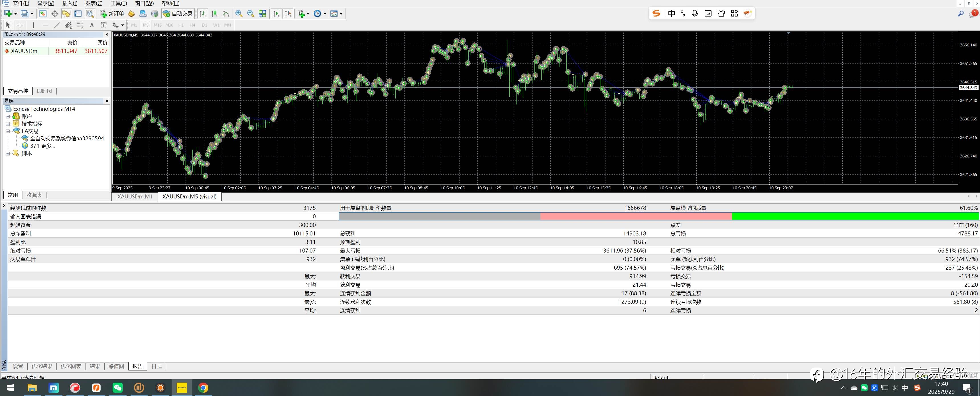The width and height of the screenshot is (980, 396).
Task: Switch to the 净值图 tab
Action: pos(116,366)
